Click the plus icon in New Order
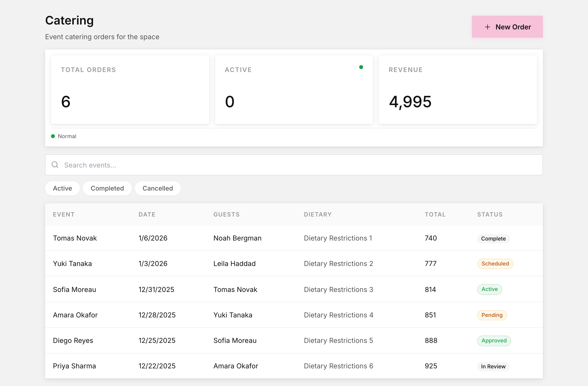588x386 pixels. tap(487, 27)
